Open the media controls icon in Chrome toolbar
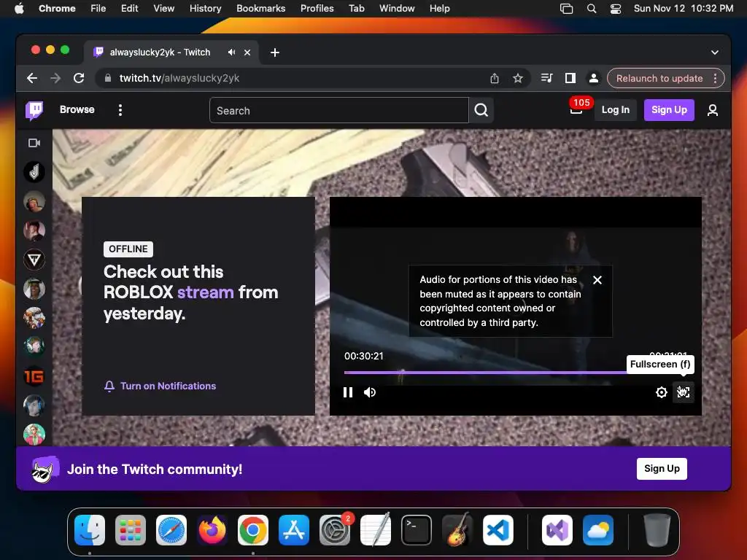 coord(546,78)
